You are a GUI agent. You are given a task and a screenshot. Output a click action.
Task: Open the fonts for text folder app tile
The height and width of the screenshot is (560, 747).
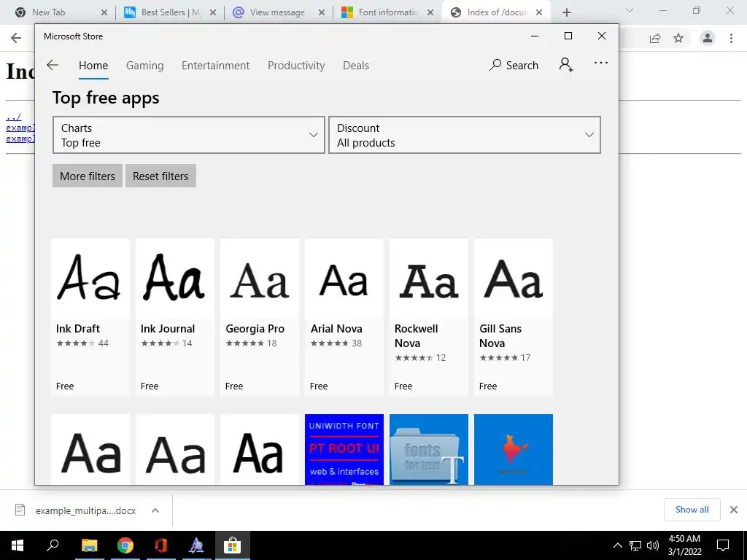point(429,449)
